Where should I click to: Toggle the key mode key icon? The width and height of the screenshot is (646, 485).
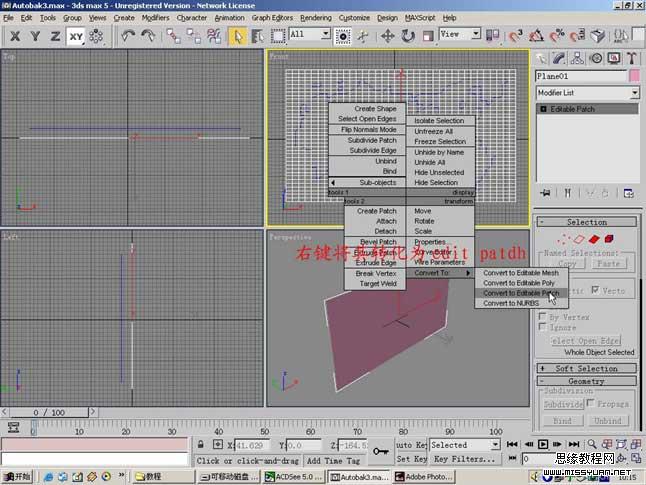(x=380, y=451)
